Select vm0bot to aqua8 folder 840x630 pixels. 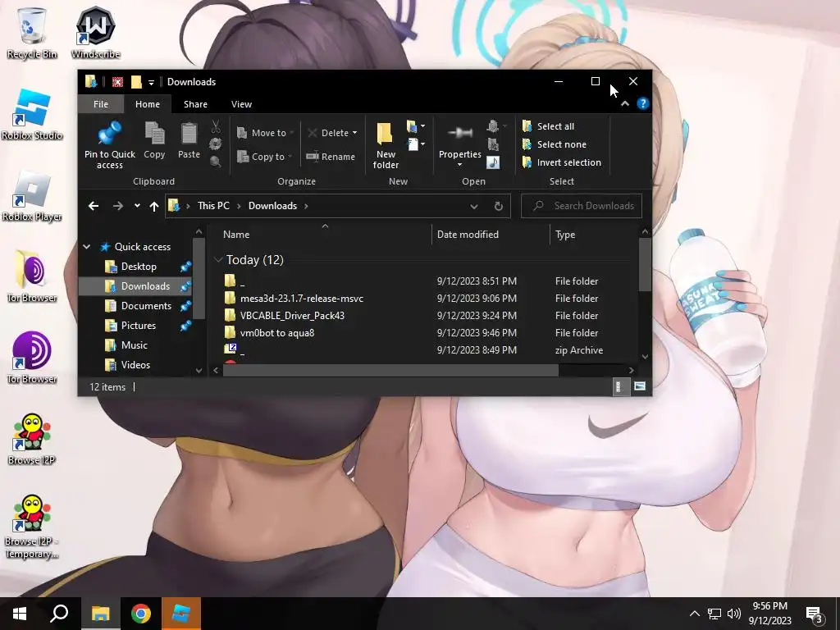pos(277,333)
